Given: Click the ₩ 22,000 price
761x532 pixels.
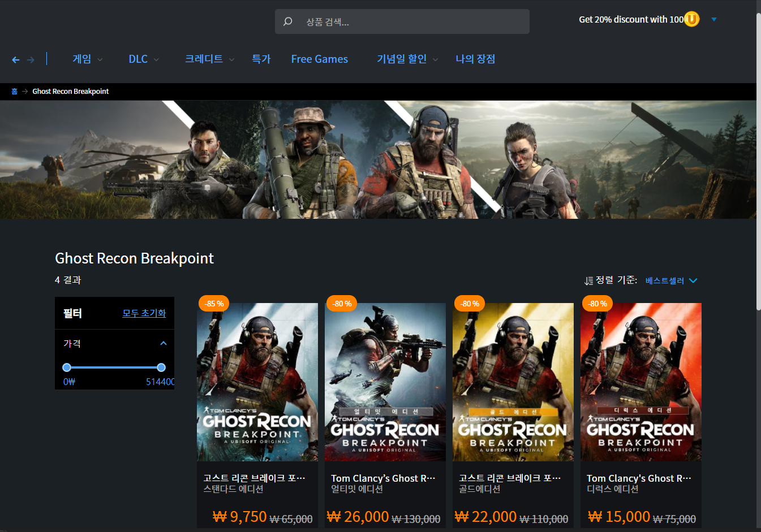Looking at the screenshot, I should click(x=485, y=516).
